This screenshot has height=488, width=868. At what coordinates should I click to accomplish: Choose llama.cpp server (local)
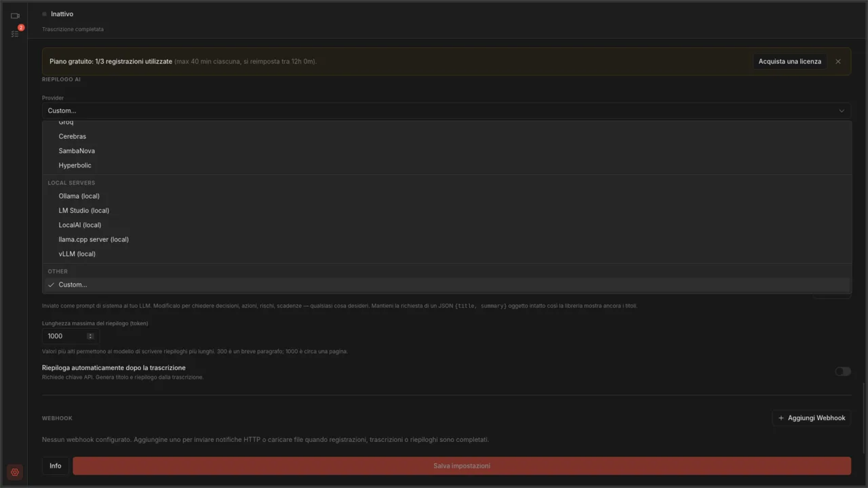click(x=447, y=239)
